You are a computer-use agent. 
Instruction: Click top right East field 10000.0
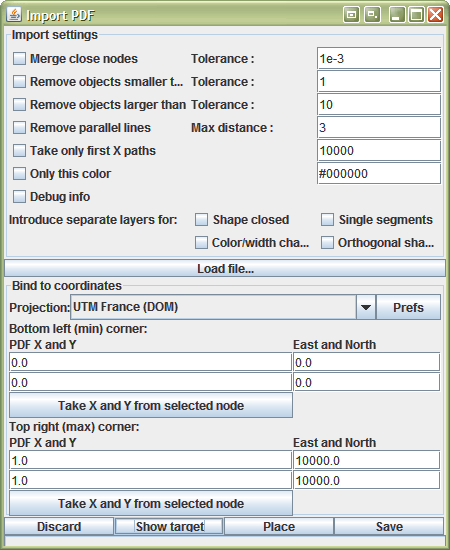(367, 460)
